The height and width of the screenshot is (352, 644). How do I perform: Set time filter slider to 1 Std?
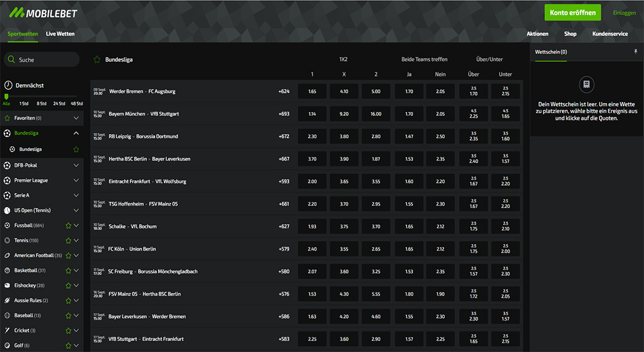click(24, 103)
